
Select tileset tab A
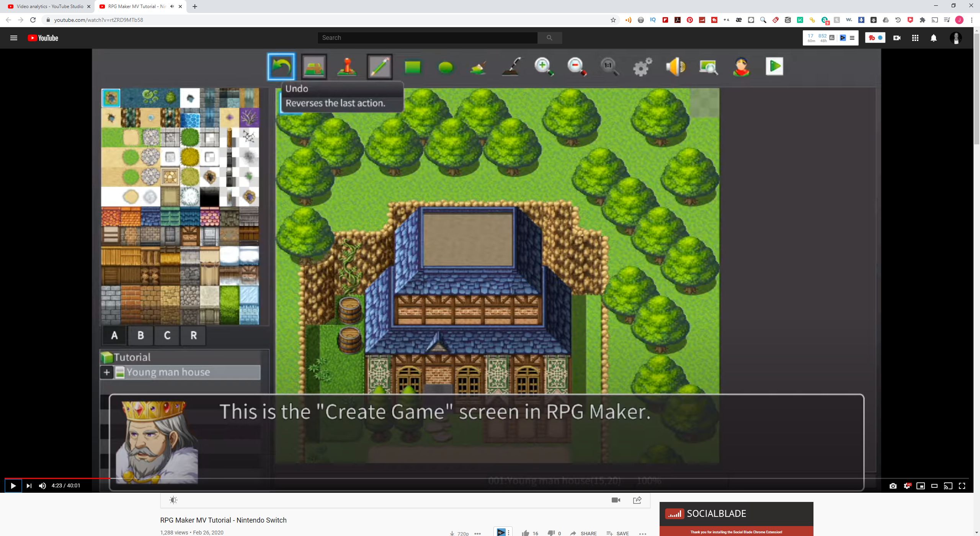coord(114,335)
